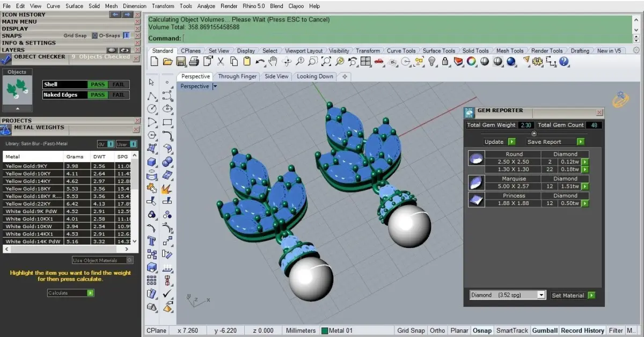644x337 pixels.
Task: Click the Metal 01 layer color swatch
Action: pyautogui.click(x=325, y=331)
